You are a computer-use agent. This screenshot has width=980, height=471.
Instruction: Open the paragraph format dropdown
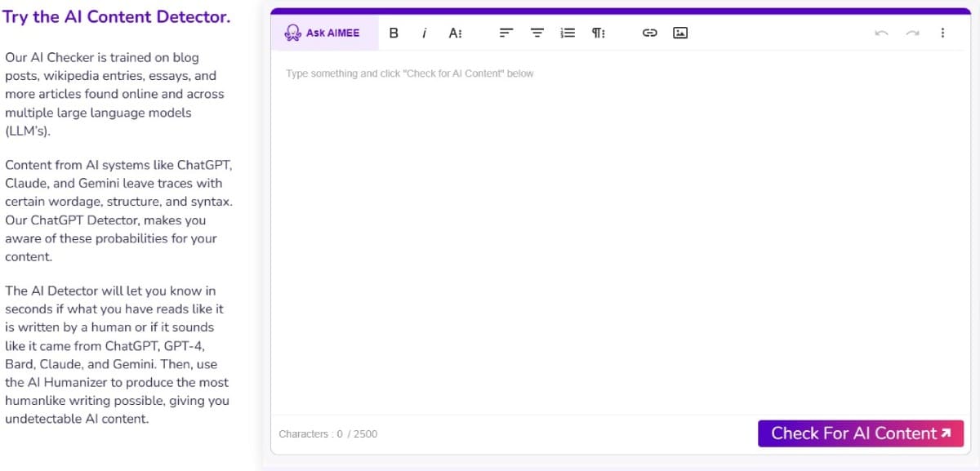599,33
